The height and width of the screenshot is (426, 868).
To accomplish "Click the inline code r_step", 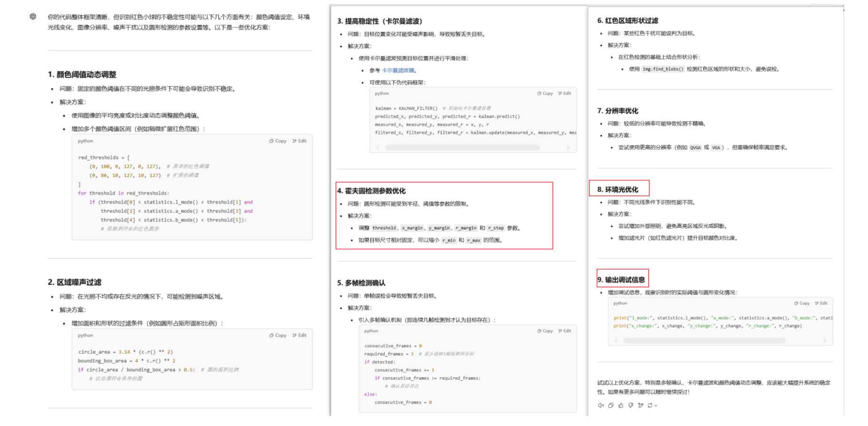I will [x=496, y=228].
